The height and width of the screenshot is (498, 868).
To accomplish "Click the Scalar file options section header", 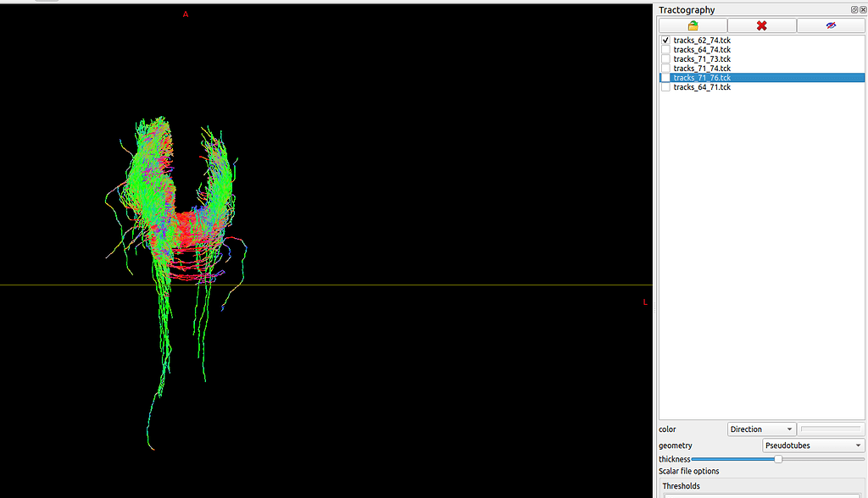I will 688,471.
